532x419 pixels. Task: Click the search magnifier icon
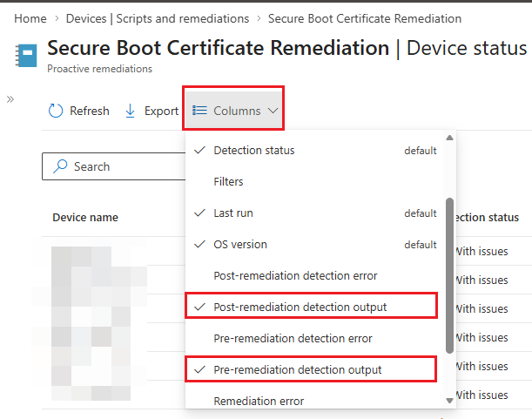[x=61, y=166]
